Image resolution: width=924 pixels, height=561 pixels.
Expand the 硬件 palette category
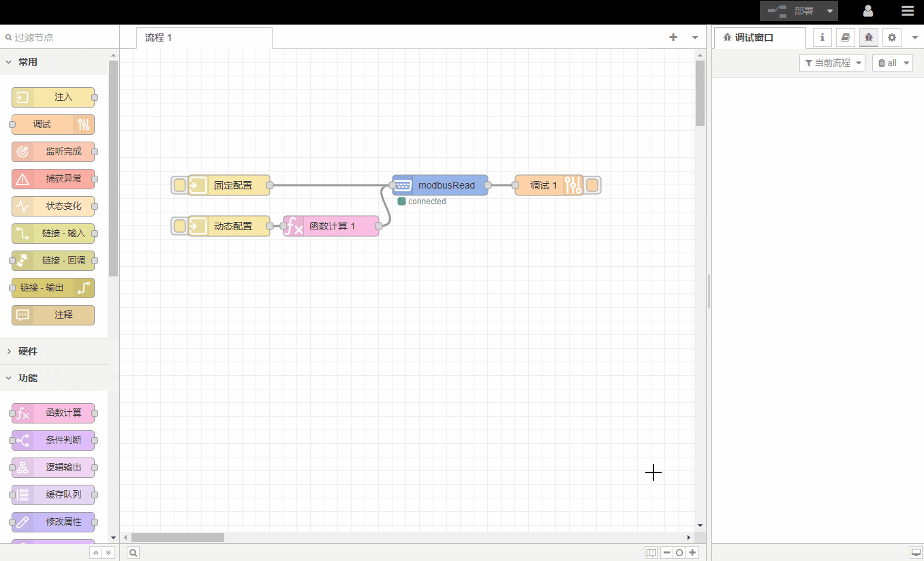(28, 351)
